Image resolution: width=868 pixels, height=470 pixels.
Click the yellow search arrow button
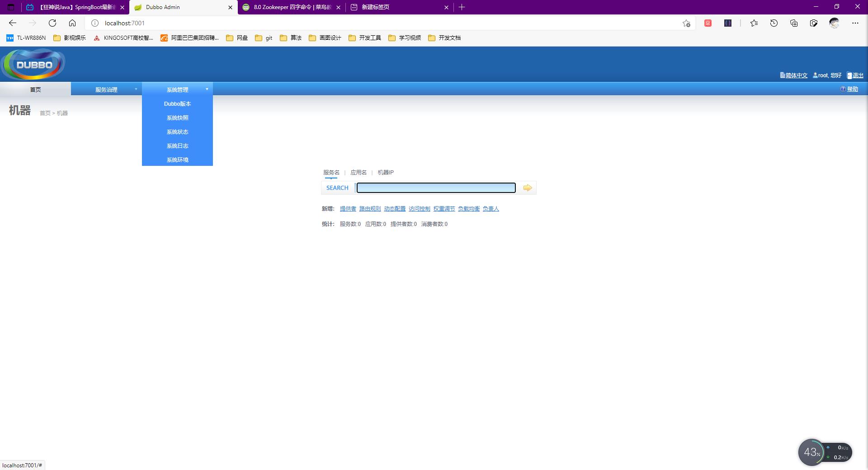527,188
